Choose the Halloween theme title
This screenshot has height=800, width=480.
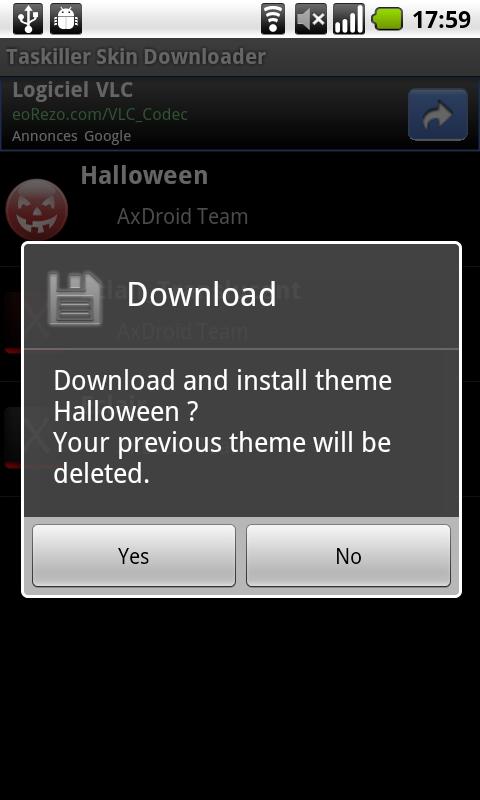[144, 176]
